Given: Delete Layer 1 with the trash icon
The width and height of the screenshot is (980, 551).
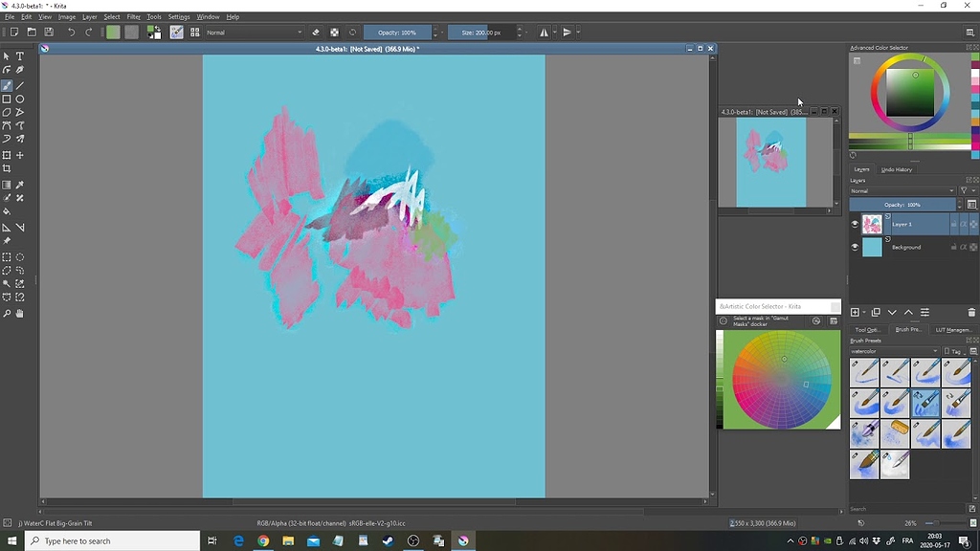Looking at the screenshot, I should point(971,313).
